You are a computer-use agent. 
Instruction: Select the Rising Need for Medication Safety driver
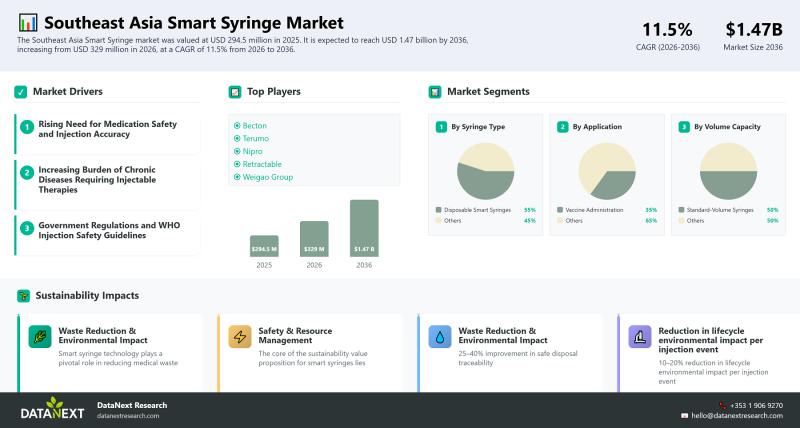(x=107, y=128)
